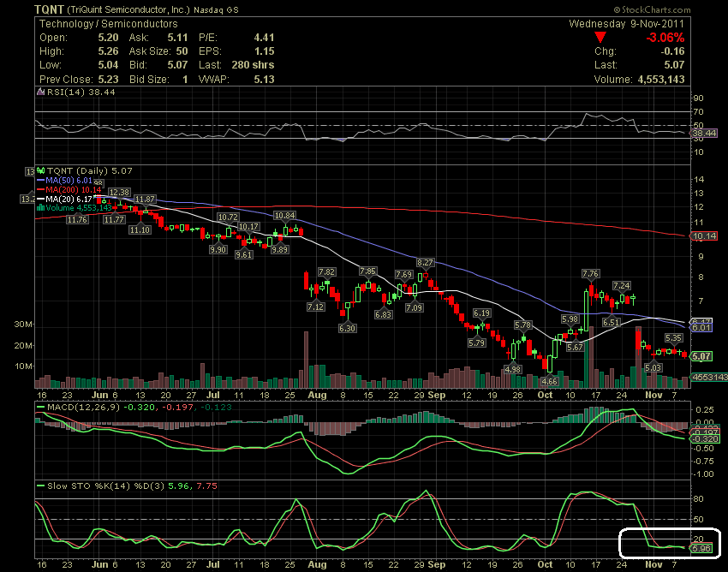Click the RSI(14) indicator icon

click(x=41, y=92)
